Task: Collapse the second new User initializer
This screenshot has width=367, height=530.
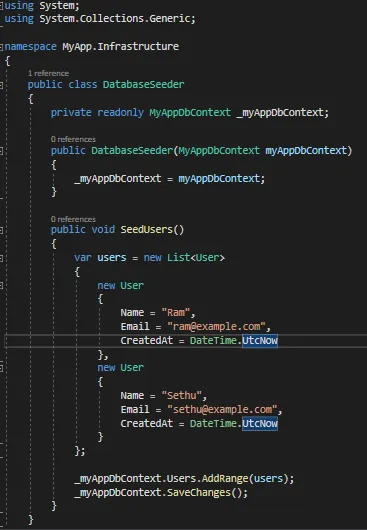Action: (x=1, y=368)
